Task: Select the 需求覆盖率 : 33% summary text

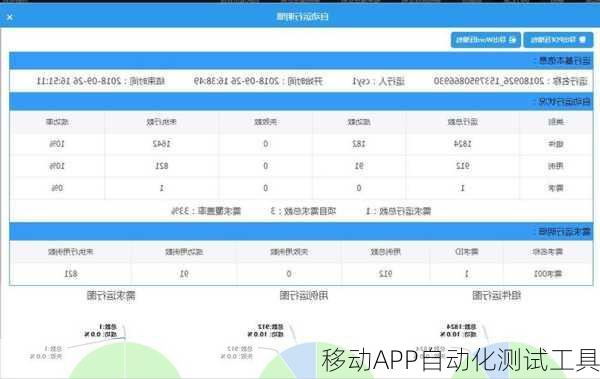Action: point(206,211)
